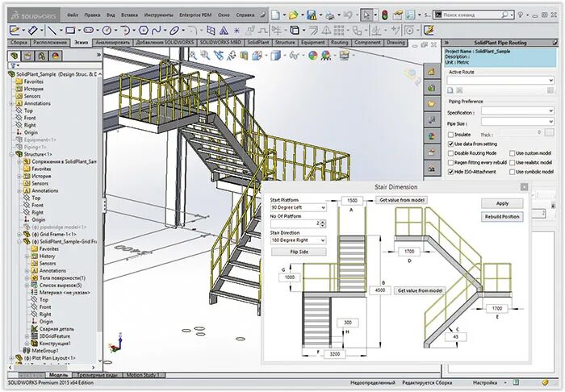Enable Regen fitting every rebuild
This screenshot has width=565, height=392.
(450, 163)
